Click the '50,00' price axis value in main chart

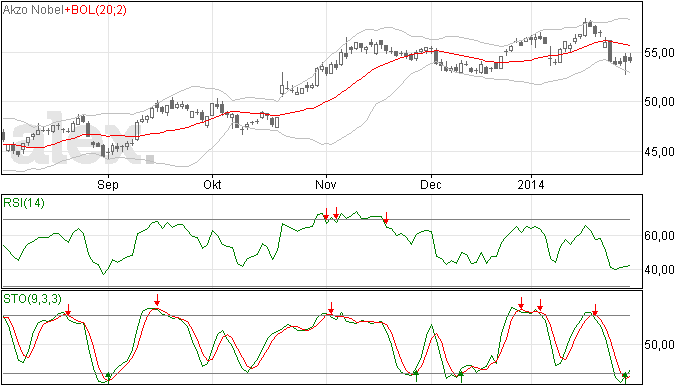click(659, 102)
